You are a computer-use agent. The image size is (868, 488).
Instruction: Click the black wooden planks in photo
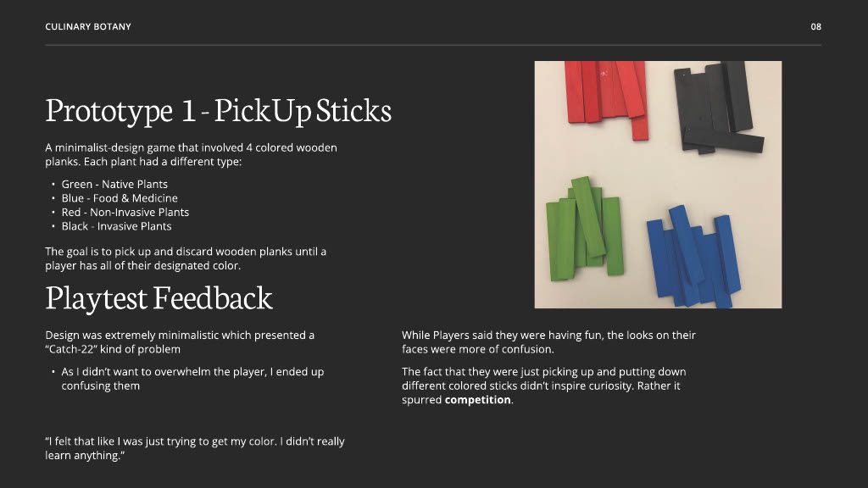click(713, 106)
